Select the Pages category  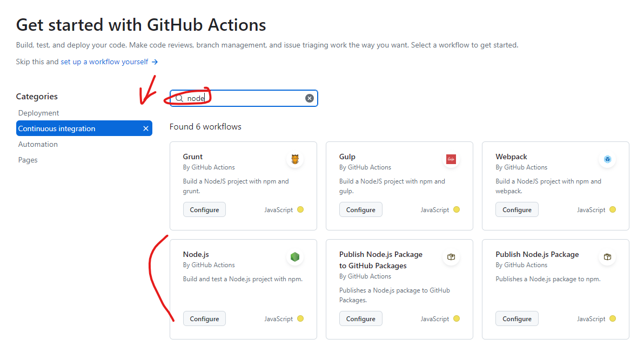click(28, 160)
